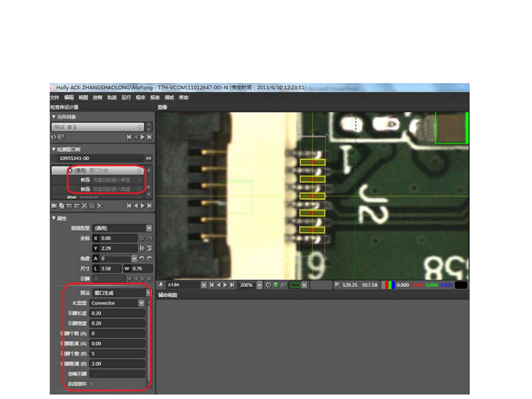The width and height of the screenshot is (532, 399).
Task: Toggle the circle on the second 桥连 row
Action: click(140, 189)
